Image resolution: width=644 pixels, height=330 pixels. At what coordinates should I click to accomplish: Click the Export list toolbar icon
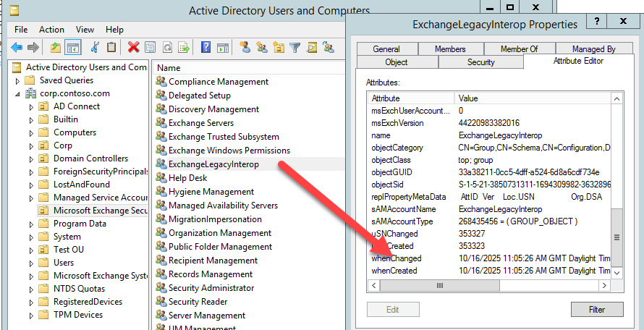click(x=185, y=48)
